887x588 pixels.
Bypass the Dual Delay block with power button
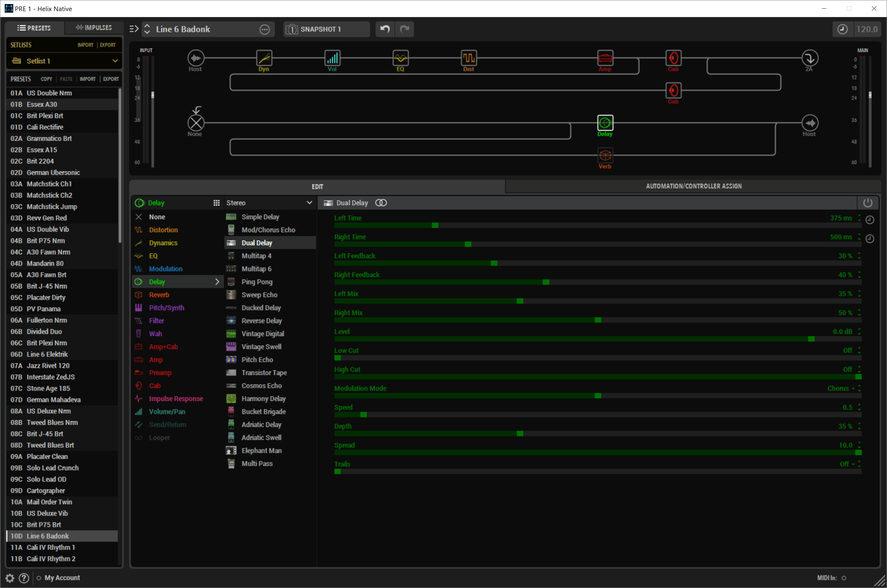(x=868, y=203)
